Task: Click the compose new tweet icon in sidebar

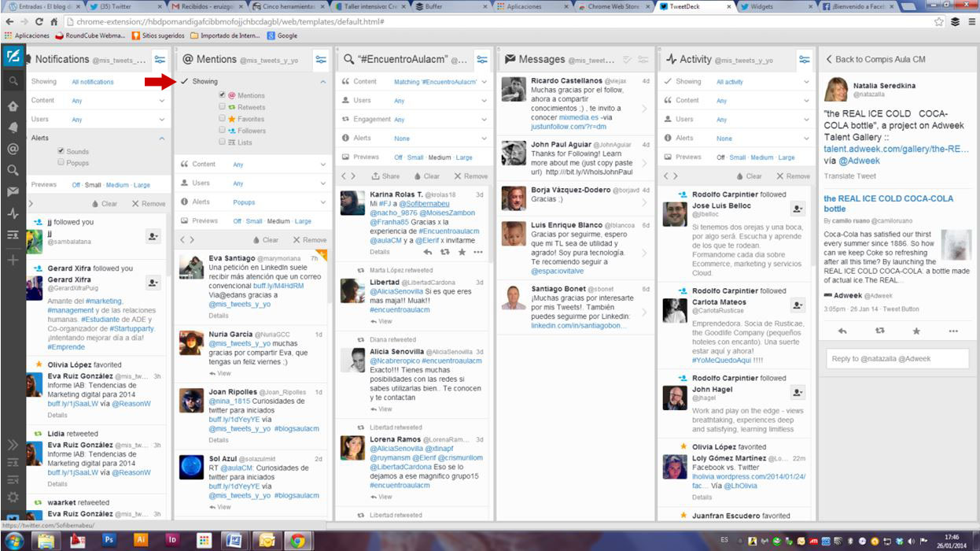Action: 13,57
